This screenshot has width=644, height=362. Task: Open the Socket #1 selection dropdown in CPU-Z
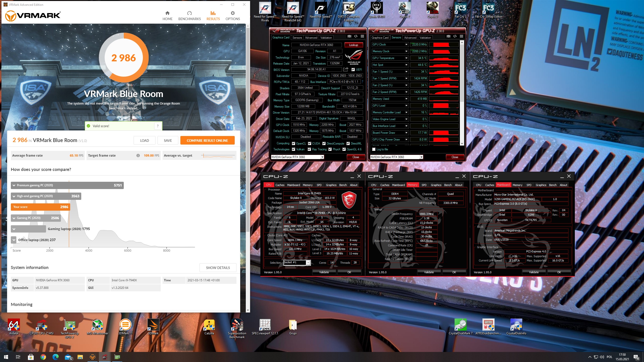[308, 263]
